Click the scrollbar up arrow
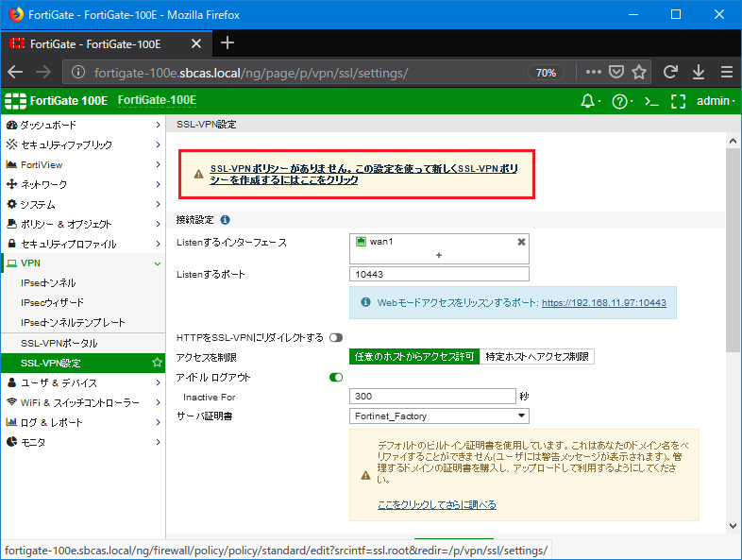This screenshot has width=742, height=560. pos(733,141)
